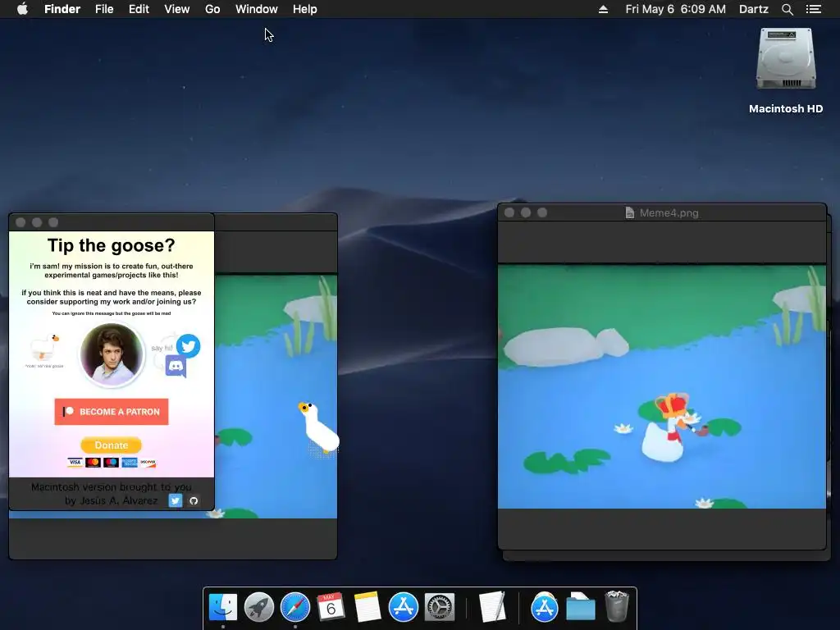
Task: Click the Discover card logo
Action: (x=148, y=463)
